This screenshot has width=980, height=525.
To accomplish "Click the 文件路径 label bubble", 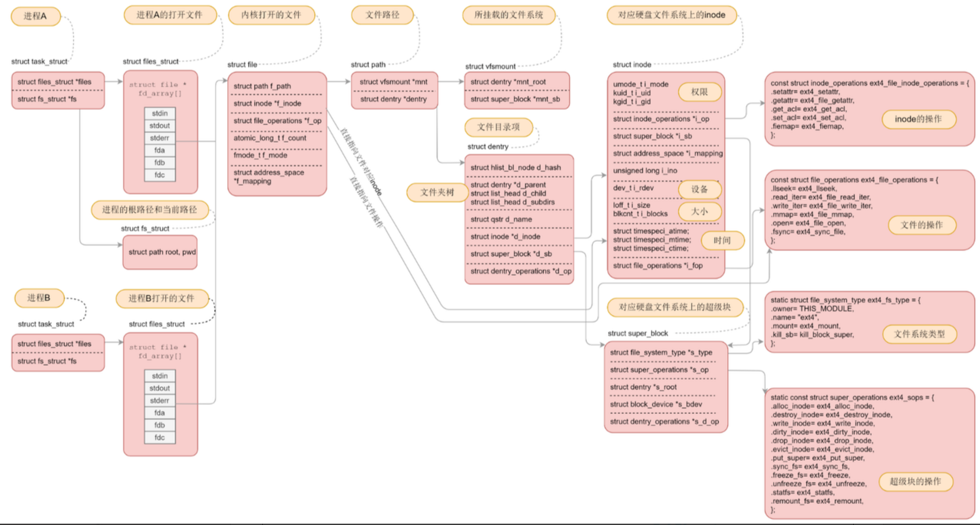I will [x=382, y=15].
